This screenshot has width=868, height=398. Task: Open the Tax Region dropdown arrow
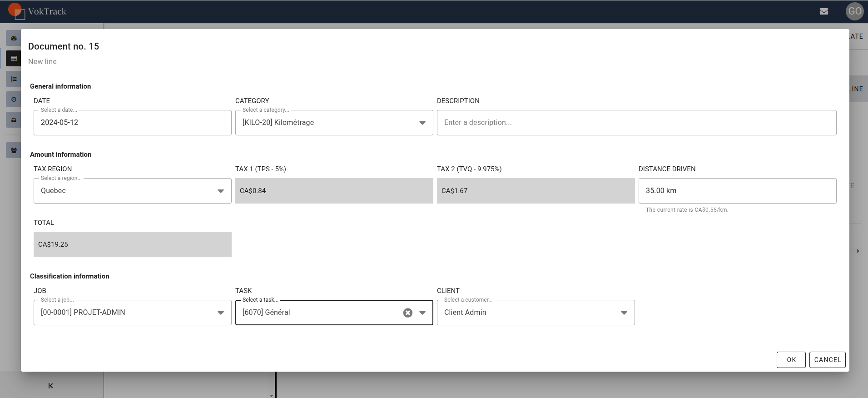[x=221, y=191]
